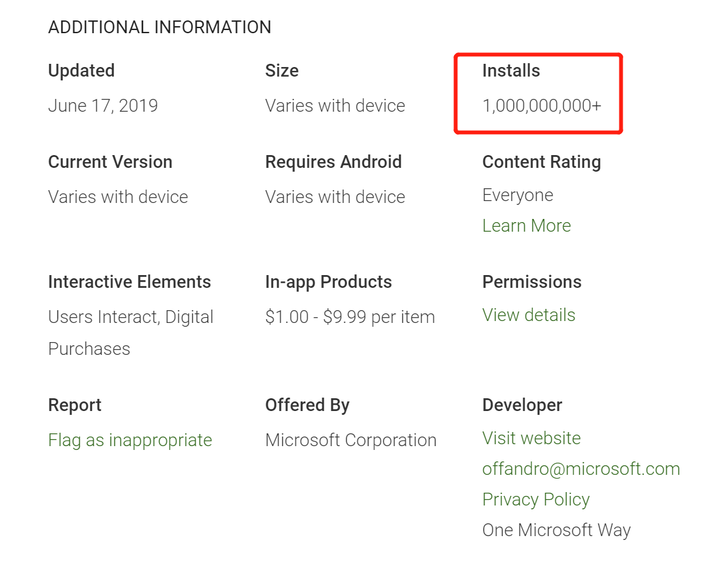The height and width of the screenshot is (561, 728).
Task: Click the Updated heading
Action: click(x=81, y=71)
